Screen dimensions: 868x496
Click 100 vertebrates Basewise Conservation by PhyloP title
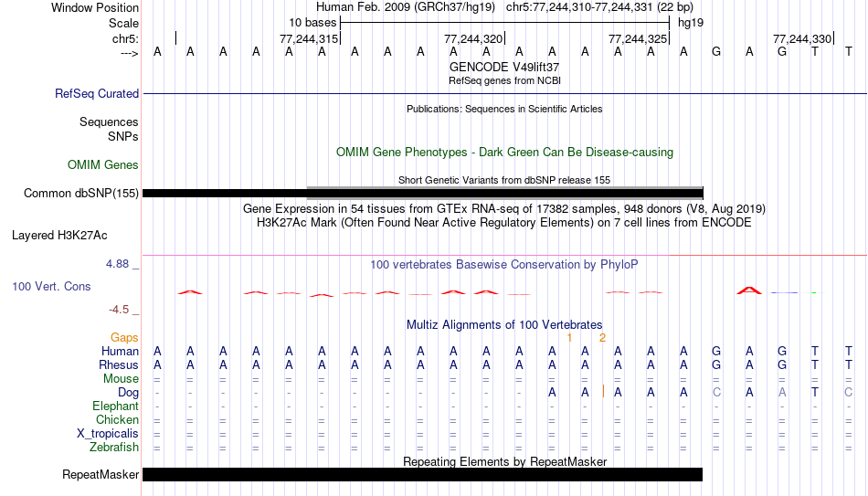pyautogui.click(x=504, y=265)
